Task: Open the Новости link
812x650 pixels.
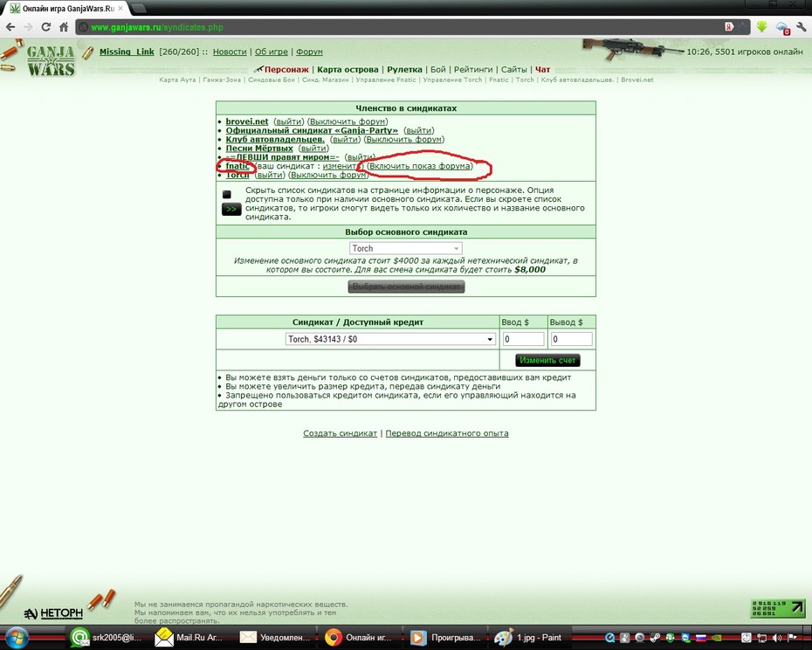Action: pos(230,52)
